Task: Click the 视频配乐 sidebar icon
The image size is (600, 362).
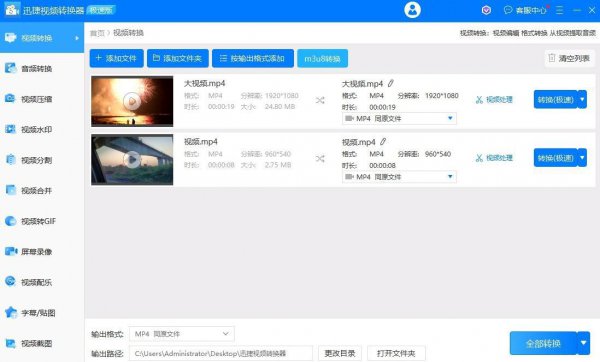Action: [x=10, y=282]
